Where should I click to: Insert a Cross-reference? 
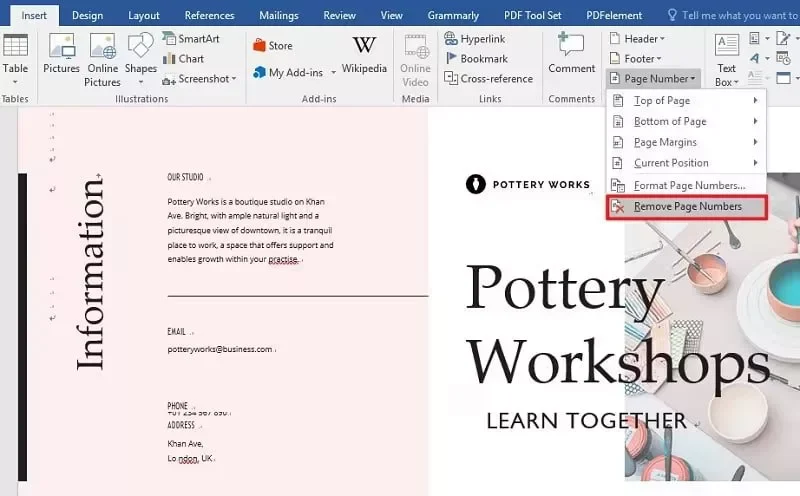click(487, 79)
